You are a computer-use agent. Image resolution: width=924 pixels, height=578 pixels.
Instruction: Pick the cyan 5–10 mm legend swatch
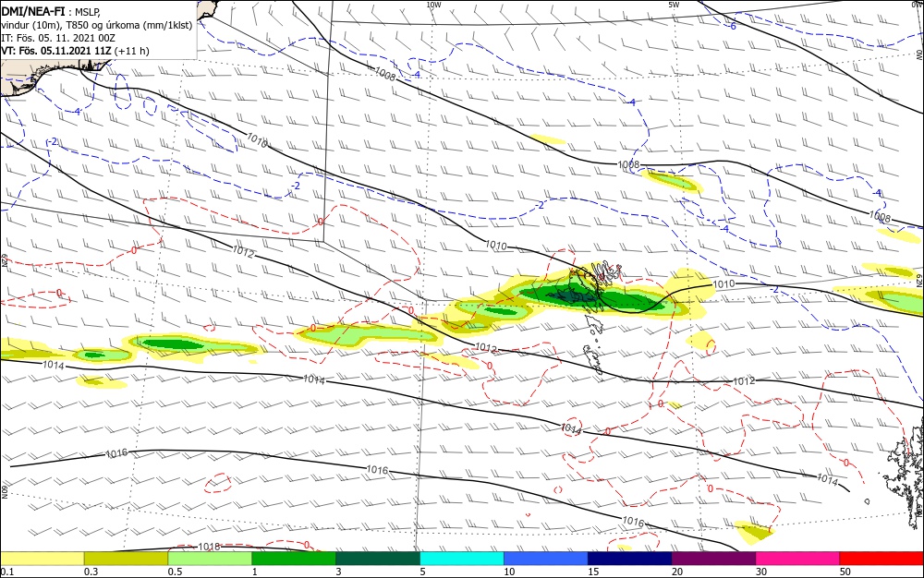pyautogui.click(x=462, y=559)
